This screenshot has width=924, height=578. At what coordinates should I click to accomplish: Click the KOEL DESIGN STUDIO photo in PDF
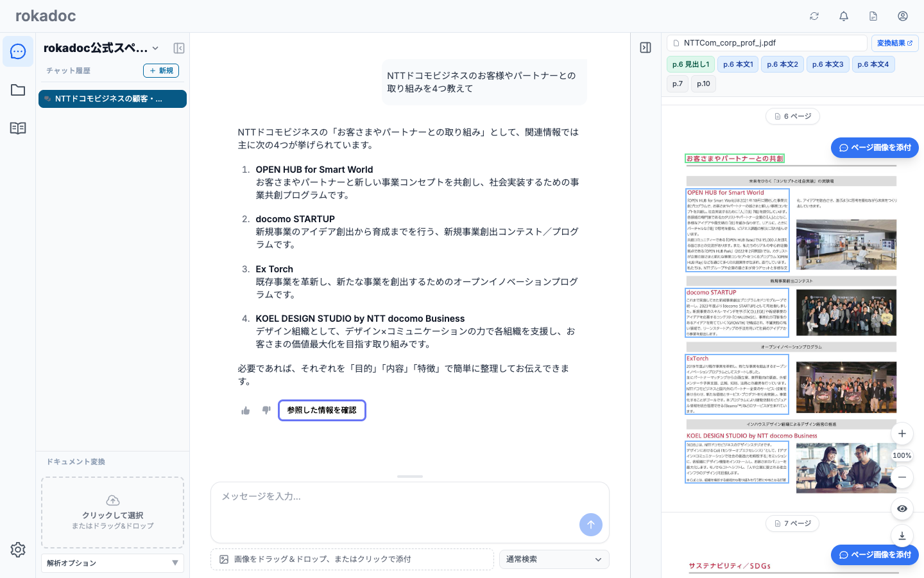coord(846,468)
